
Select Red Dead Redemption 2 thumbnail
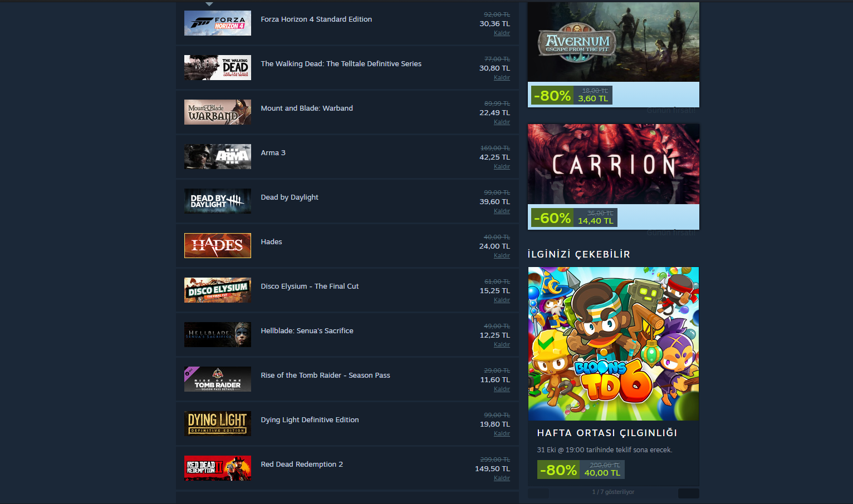(217, 468)
